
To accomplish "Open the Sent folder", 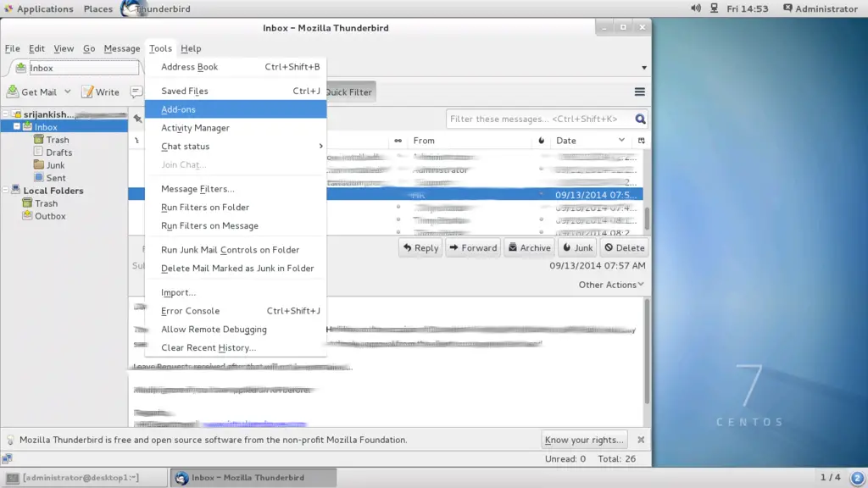I will tap(56, 178).
